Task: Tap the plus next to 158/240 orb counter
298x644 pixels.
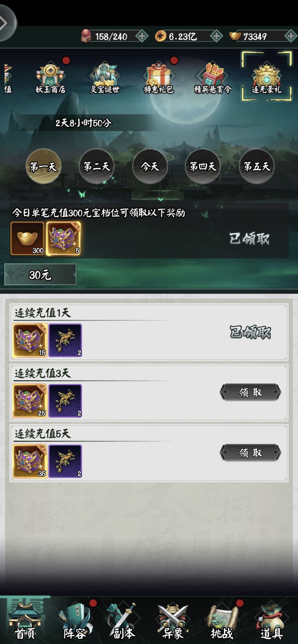Action: pyautogui.click(x=142, y=36)
